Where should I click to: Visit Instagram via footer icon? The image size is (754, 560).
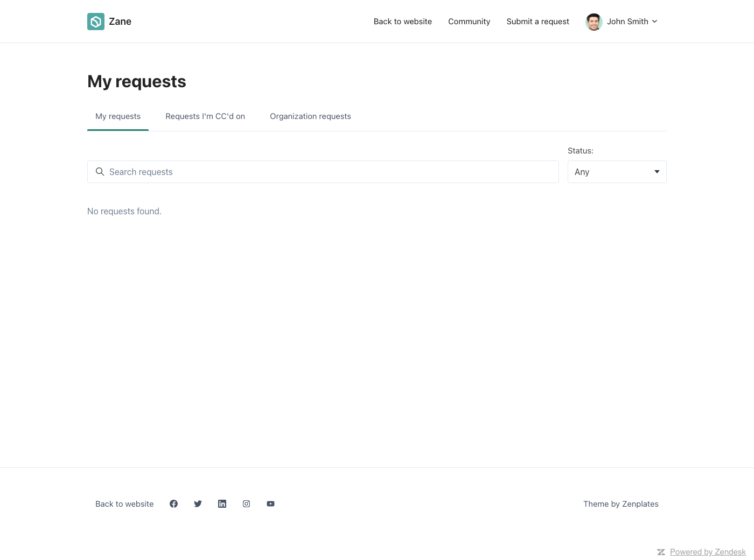pos(246,504)
